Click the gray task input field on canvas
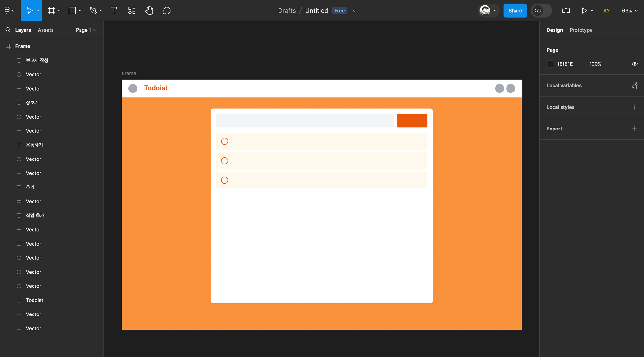The height and width of the screenshot is (357, 644). 305,121
